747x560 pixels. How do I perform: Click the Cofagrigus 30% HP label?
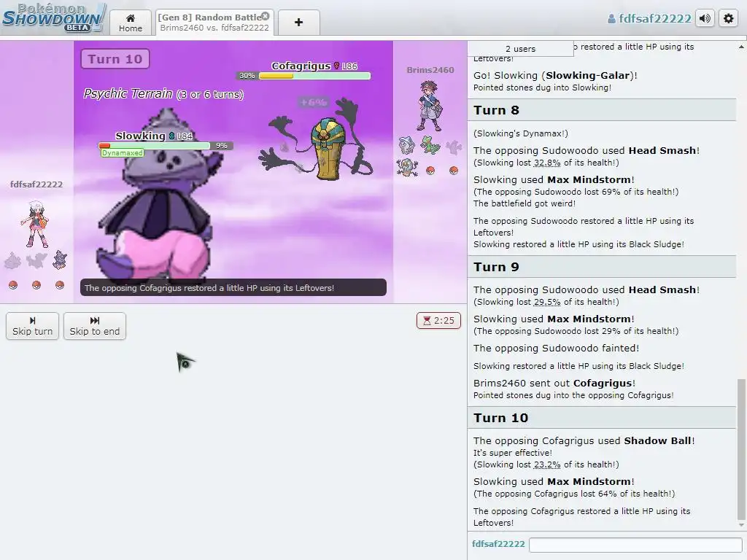click(x=247, y=76)
